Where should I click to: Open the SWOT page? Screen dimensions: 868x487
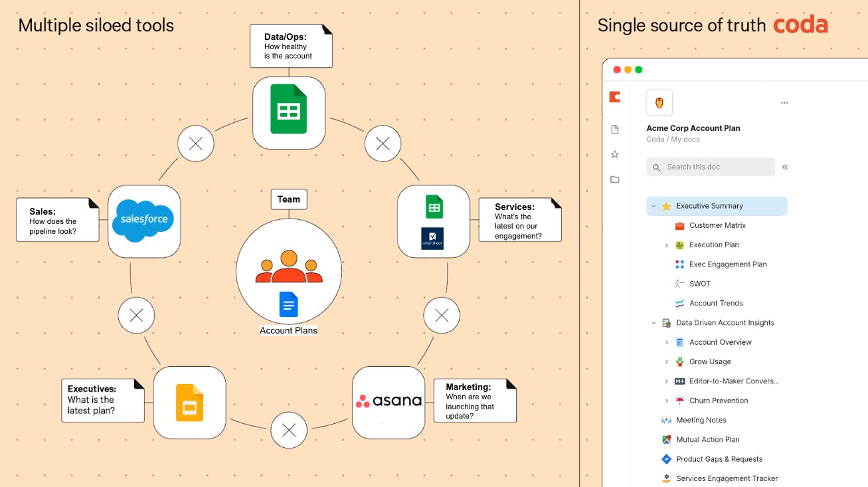coord(700,284)
